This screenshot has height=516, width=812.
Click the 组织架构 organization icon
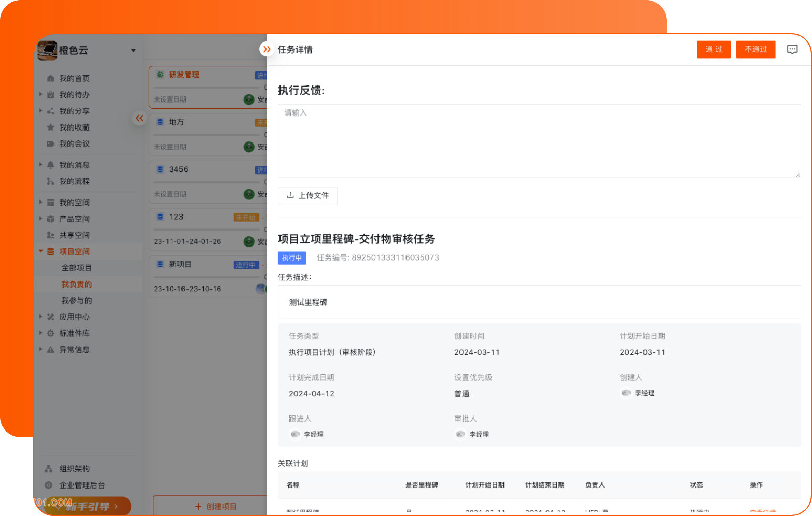pos(48,469)
